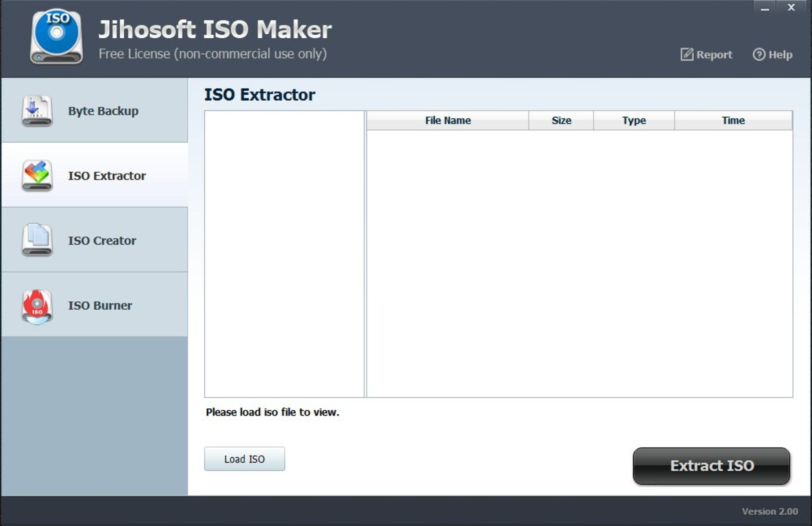
Task: Click the ISO Extractor panel heading
Action: click(260, 95)
